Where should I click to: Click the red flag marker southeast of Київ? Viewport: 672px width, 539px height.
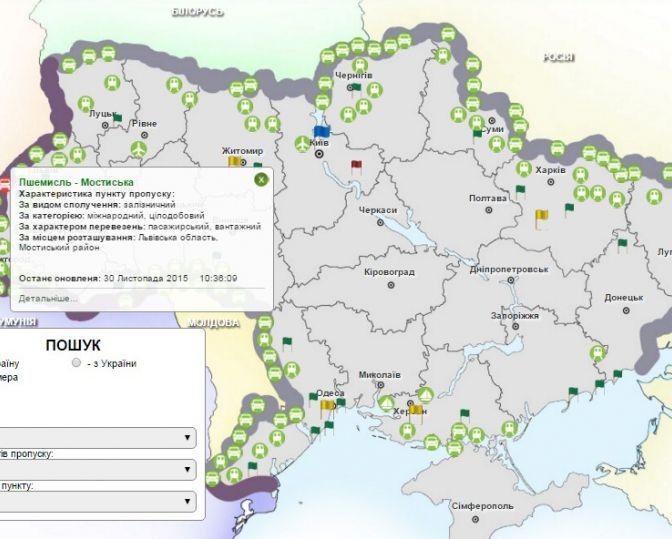(355, 165)
